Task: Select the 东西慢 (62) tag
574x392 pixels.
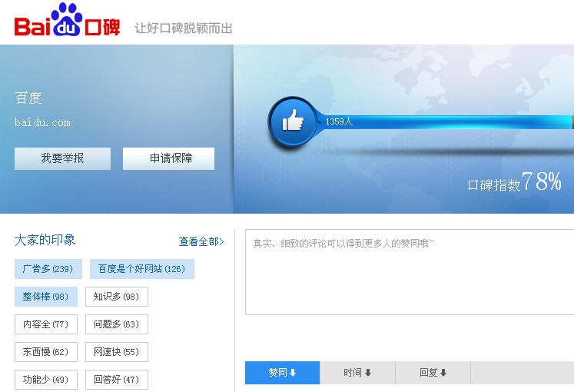Action: 46,352
